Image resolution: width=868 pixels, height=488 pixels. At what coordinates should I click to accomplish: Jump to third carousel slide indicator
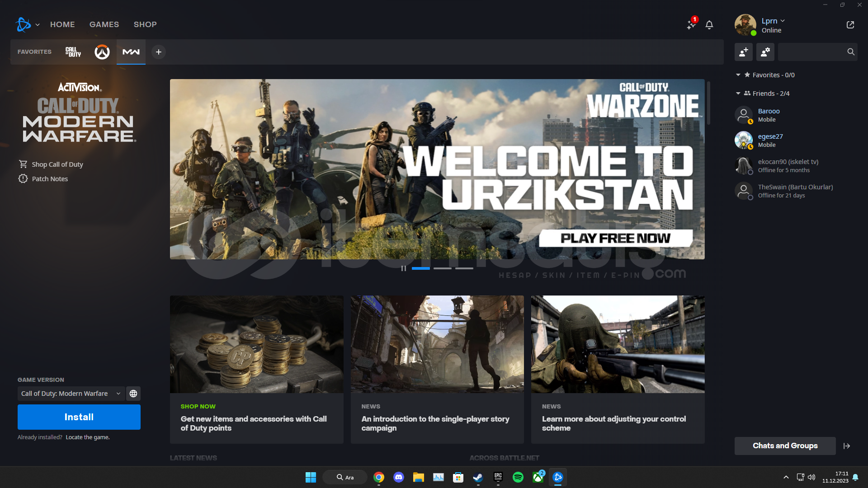tap(464, 268)
